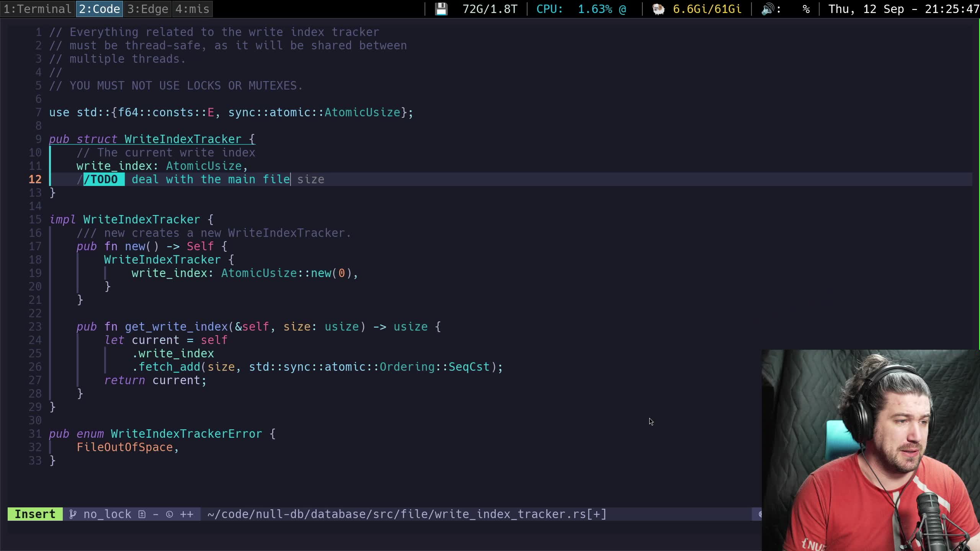
Task: Click the disk floppy icon in status bar
Action: pyautogui.click(x=441, y=9)
